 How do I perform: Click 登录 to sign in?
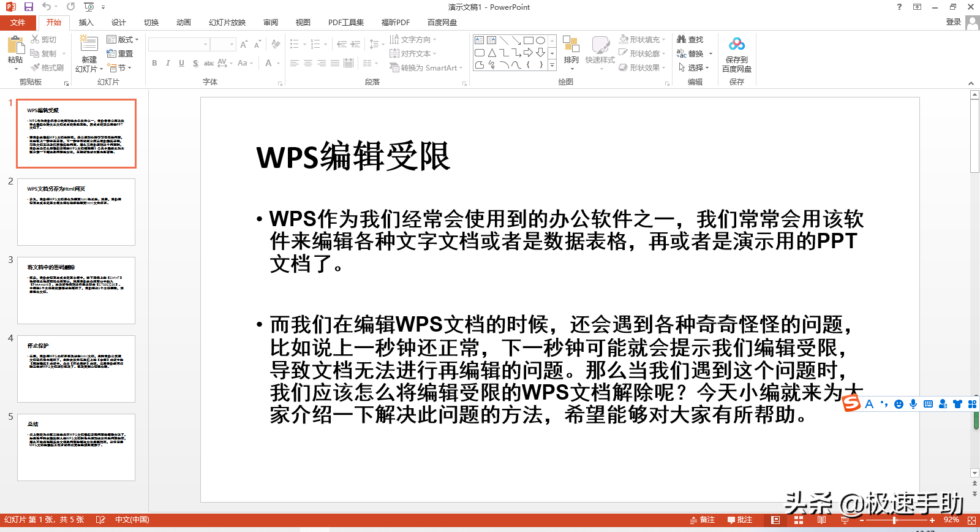click(954, 22)
